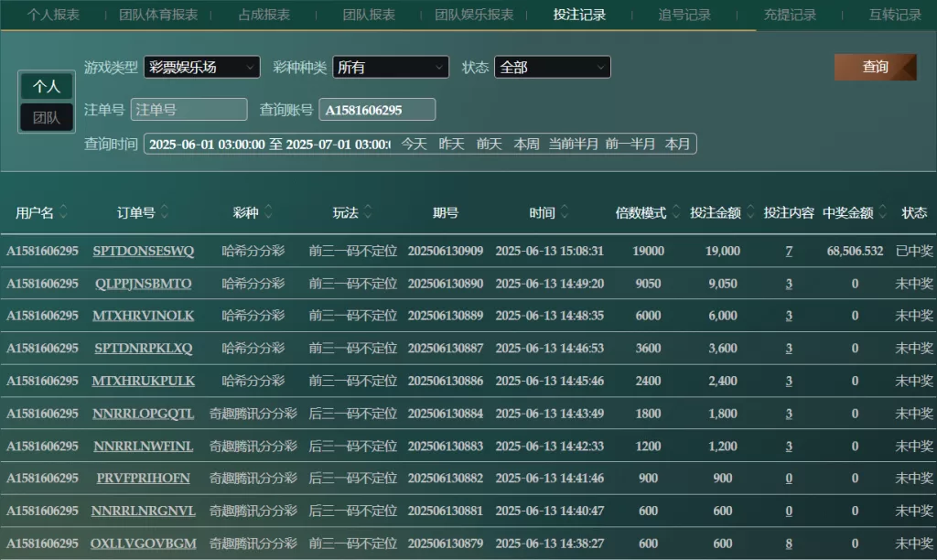Sort by 投注金额 column arrow
Viewport: 937px width, 560px height.
[751, 211]
